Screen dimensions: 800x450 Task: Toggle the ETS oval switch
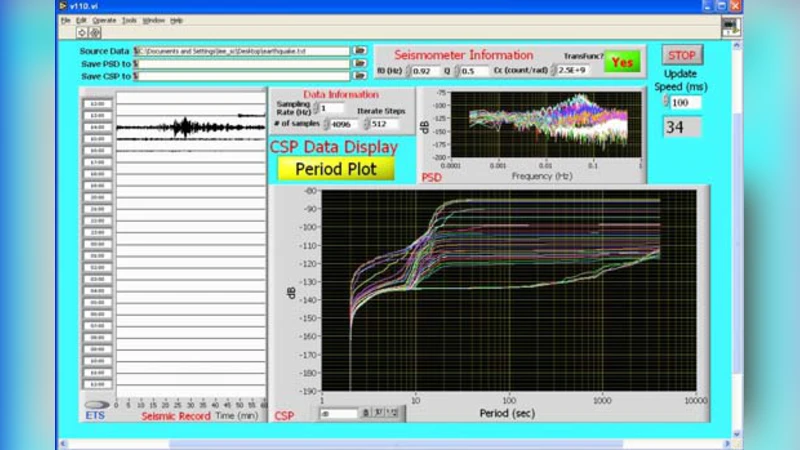click(96, 405)
